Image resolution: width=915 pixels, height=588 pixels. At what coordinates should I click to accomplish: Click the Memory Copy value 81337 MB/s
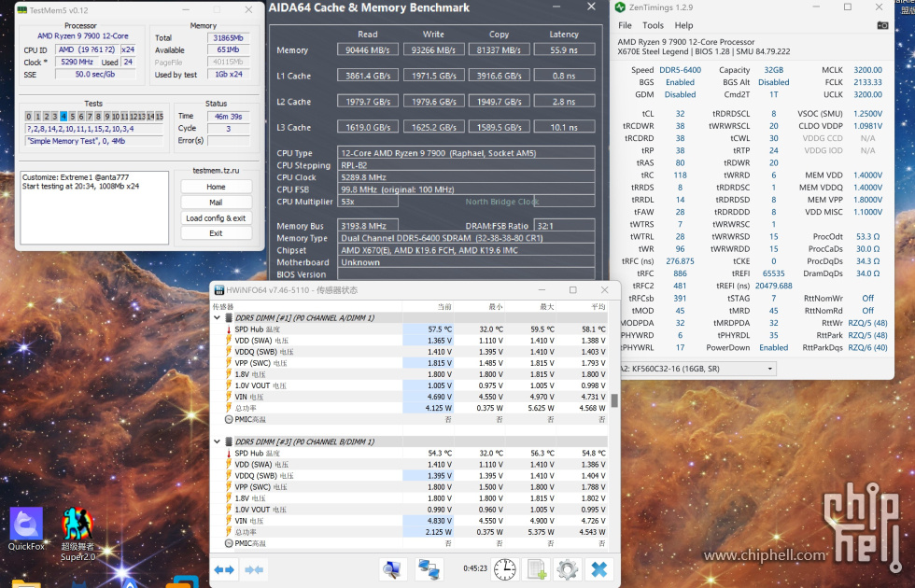point(499,50)
